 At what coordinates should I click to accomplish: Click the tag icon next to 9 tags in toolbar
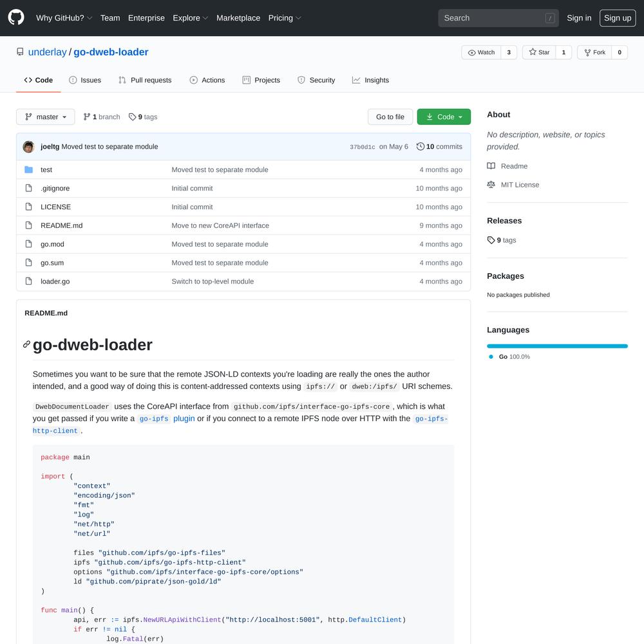pyautogui.click(x=132, y=117)
